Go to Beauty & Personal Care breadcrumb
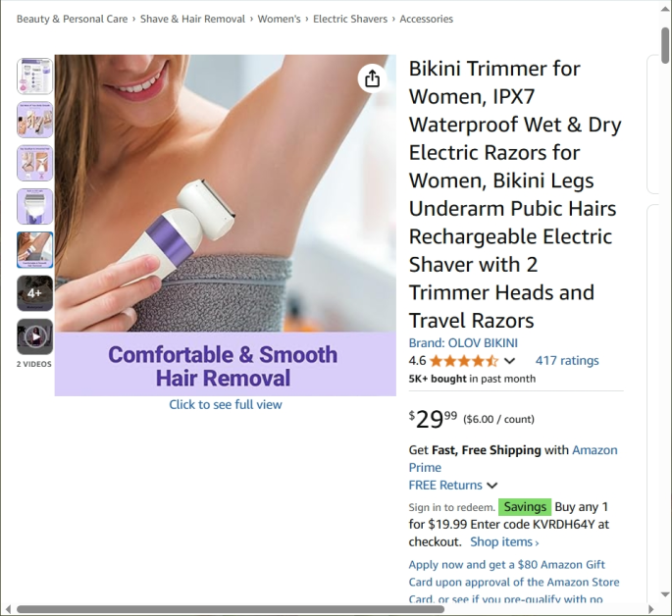Screen dimensions: 672x616 (x=72, y=19)
